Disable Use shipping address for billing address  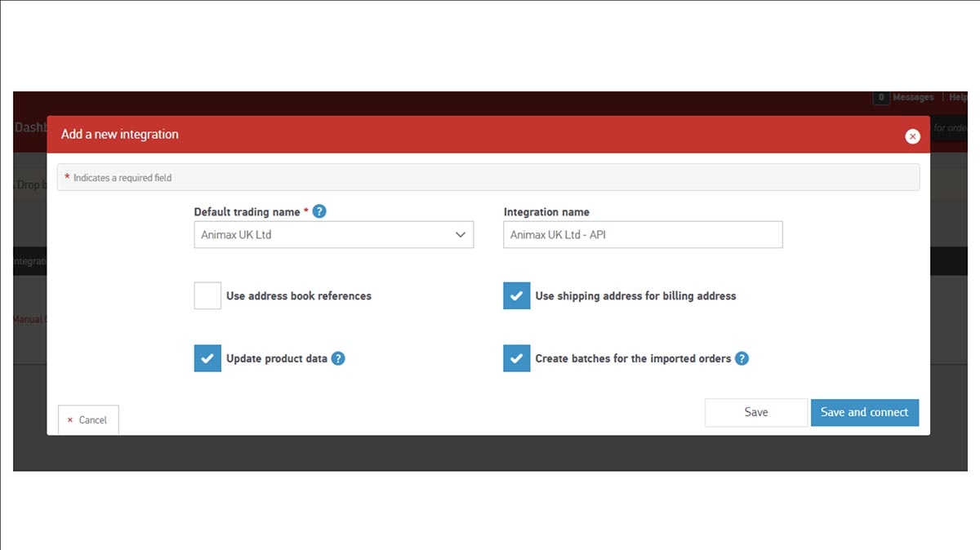(x=517, y=295)
